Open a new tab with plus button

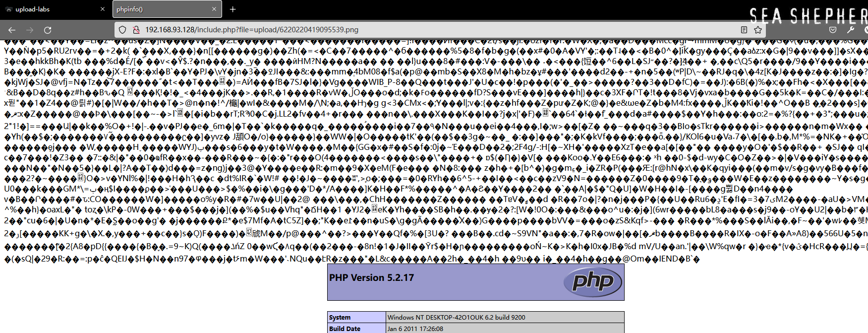click(x=232, y=9)
